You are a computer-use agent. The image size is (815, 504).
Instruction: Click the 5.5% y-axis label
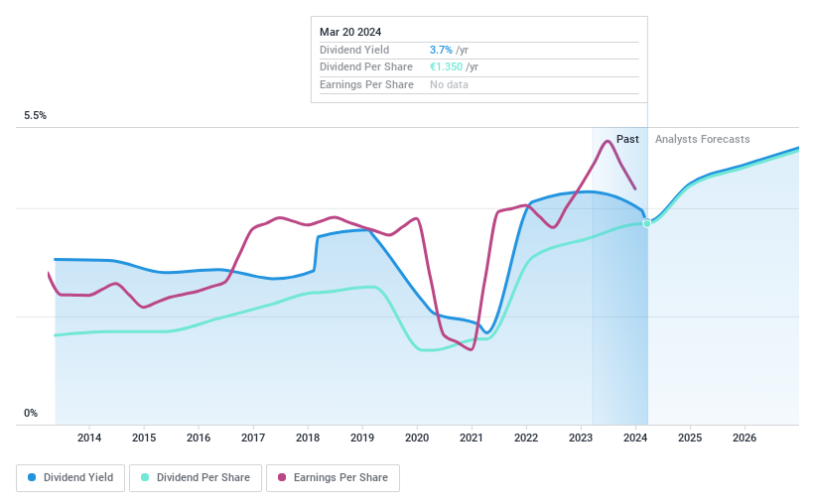coord(36,116)
